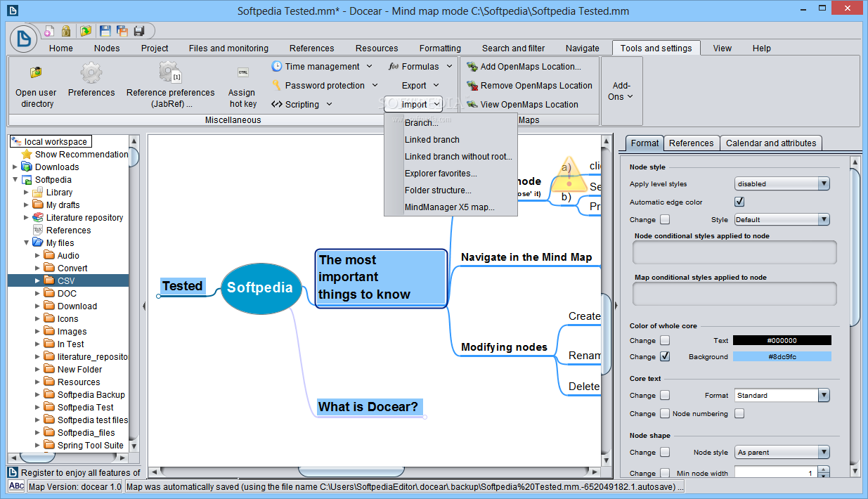Open the Format Standard dropdown
This screenshot has height=499, width=868.
pyautogui.click(x=782, y=395)
